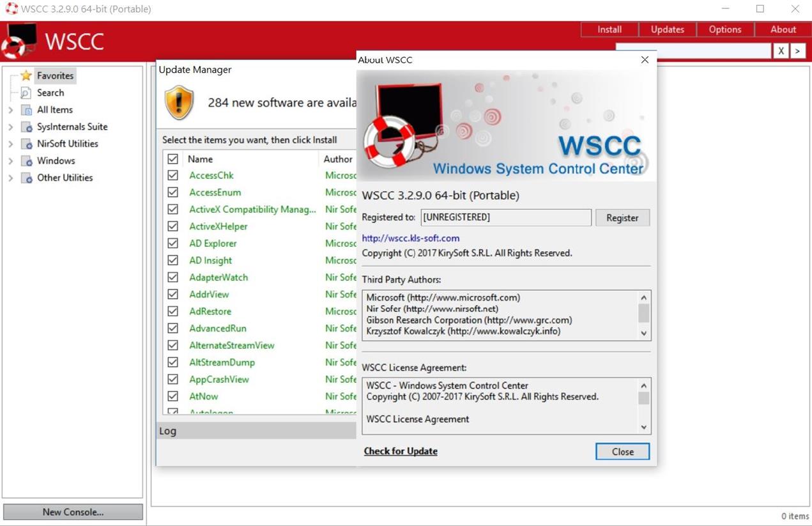The width and height of the screenshot is (812, 526).
Task: Open the Options menu
Action: [x=725, y=29]
